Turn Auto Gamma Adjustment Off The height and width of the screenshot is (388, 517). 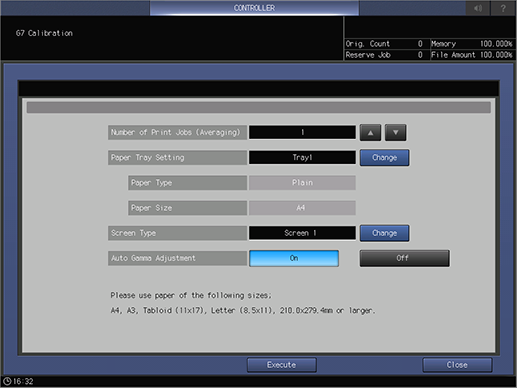pos(404,258)
